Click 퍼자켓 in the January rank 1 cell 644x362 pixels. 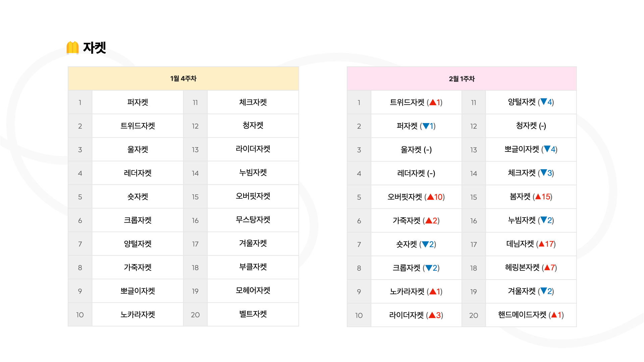(138, 102)
